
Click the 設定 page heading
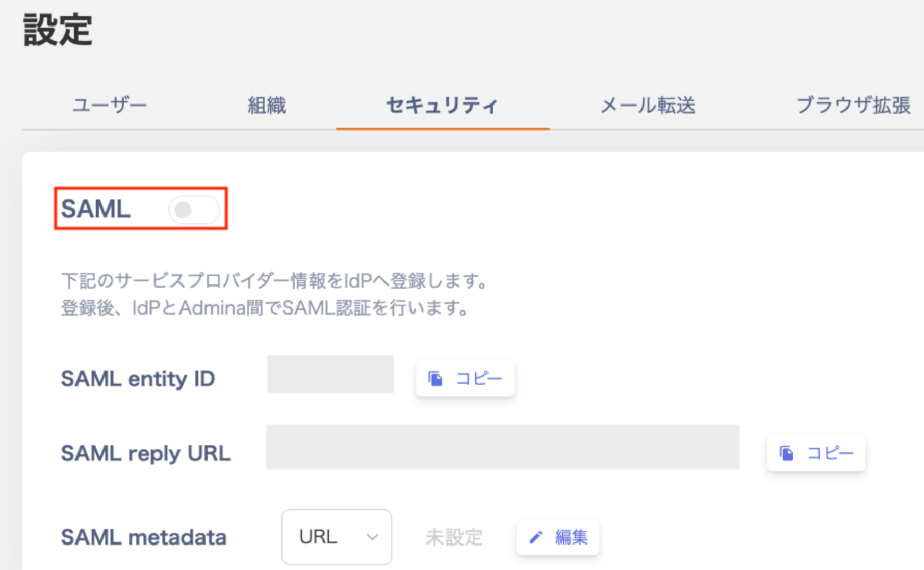[58, 30]
